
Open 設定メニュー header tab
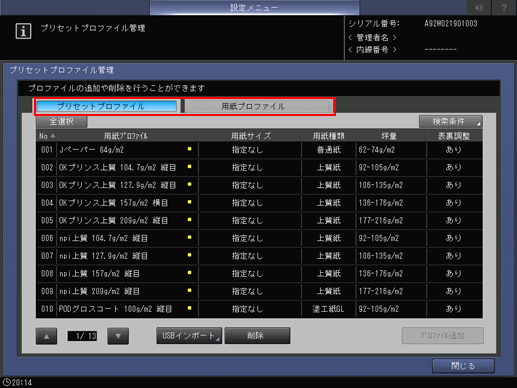pyautogui.click(x=254, y=7)
